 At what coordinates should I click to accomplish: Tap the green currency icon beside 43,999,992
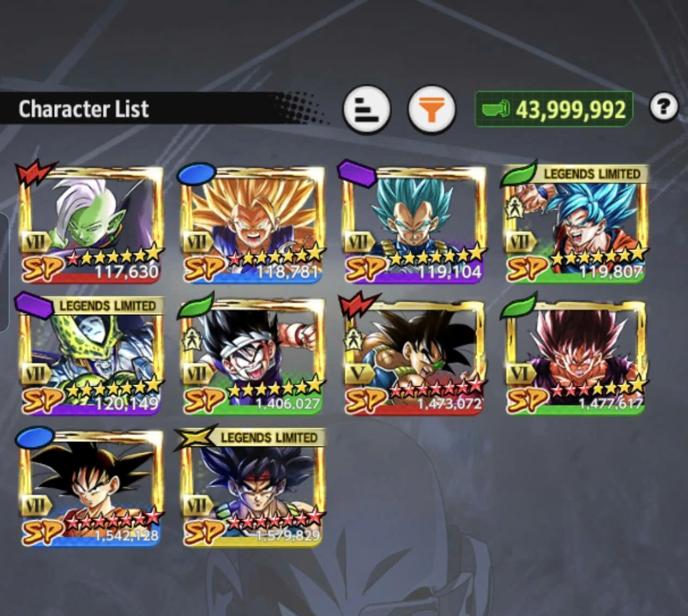pyautogui.click(x=496, y=109)
